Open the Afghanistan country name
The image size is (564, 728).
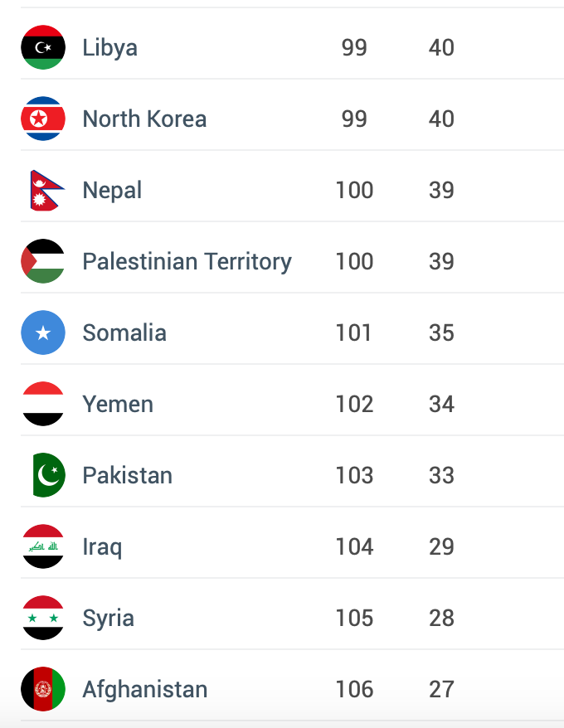point(145,690)
